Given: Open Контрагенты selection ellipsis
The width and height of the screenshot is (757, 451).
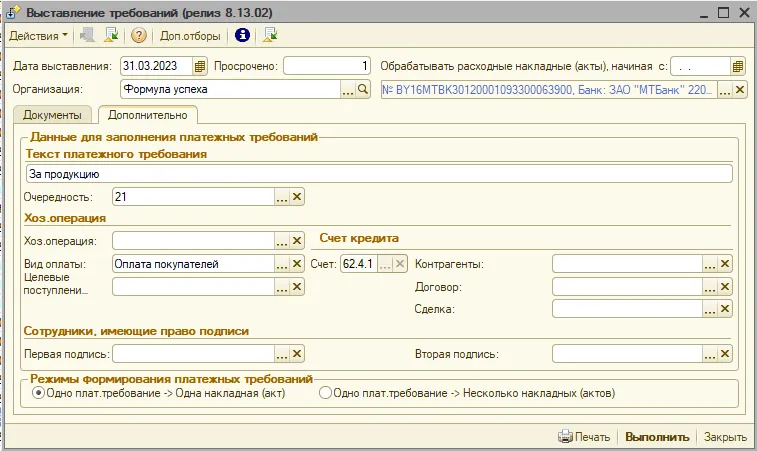Looking at the screenshot, I should click(x=709, y=264).
